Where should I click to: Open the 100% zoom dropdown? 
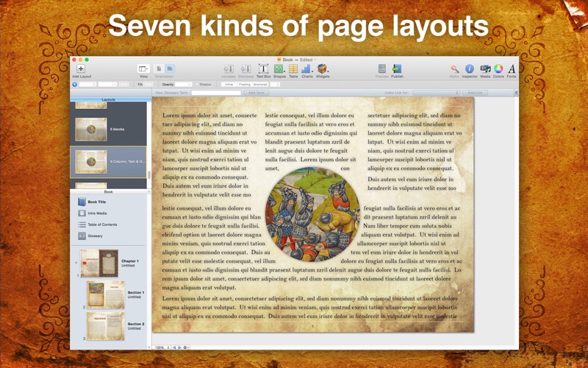point(162,347)
